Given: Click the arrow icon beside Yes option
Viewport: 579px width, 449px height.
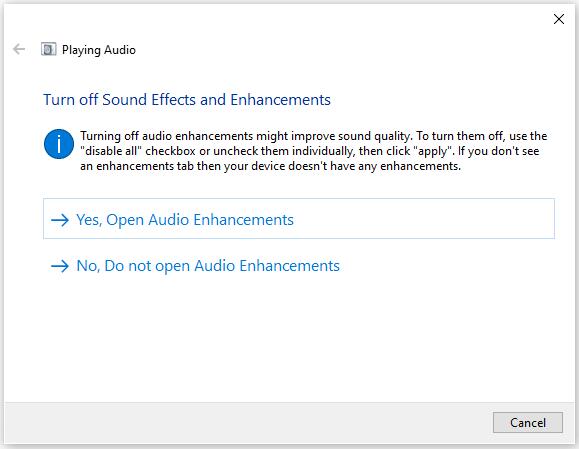Looking at the screenshot, I should (60, 220).
